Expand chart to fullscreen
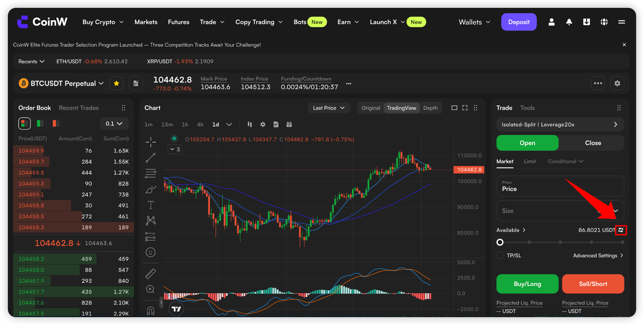Screen dimensions: 644x325 [465, 108]
